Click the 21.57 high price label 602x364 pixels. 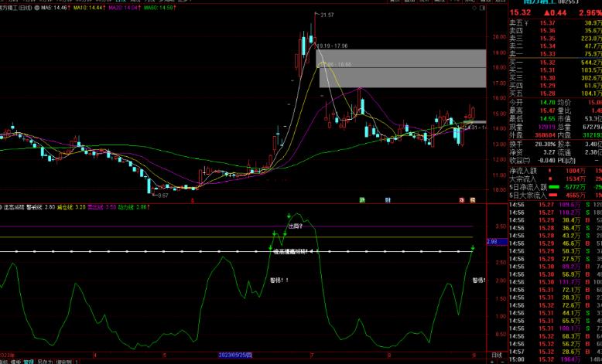(x=327, y=15)
